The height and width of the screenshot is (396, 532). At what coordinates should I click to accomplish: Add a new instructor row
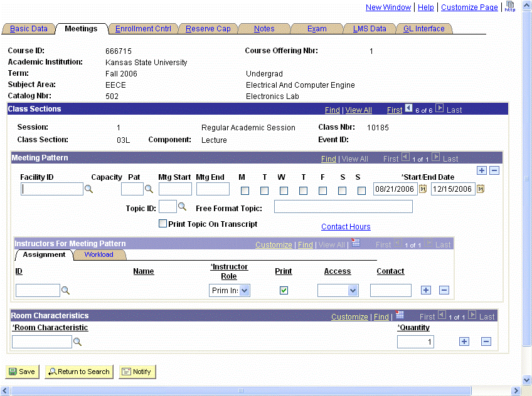[x=426, y=290]
